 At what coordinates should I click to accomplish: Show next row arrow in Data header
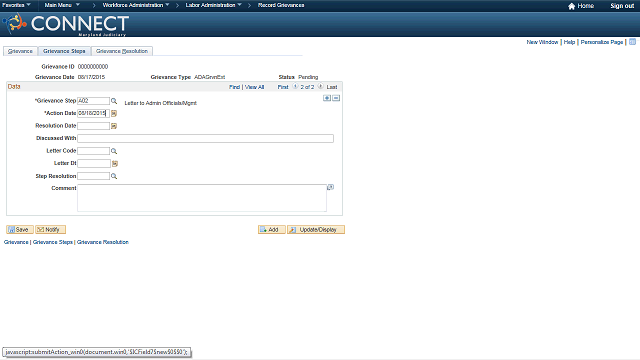coord(320,87)
